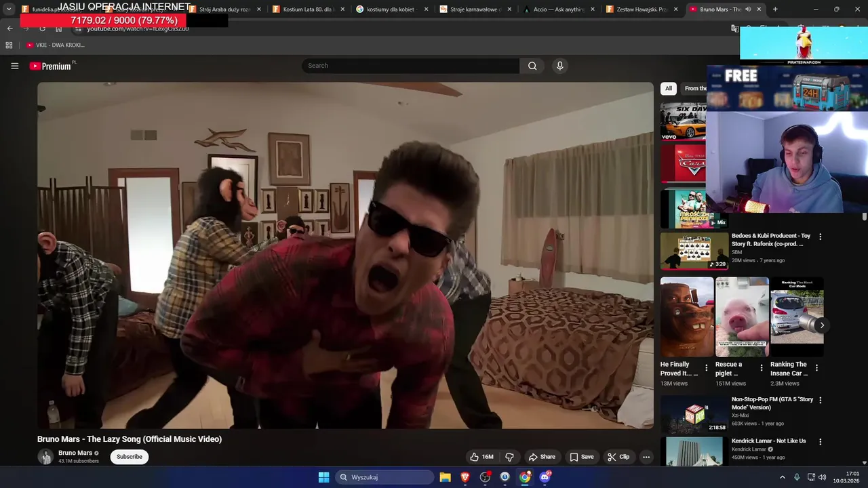Click the Lazy Song video player
Viewport: 868px width, 488px height.
coord(345,256)
